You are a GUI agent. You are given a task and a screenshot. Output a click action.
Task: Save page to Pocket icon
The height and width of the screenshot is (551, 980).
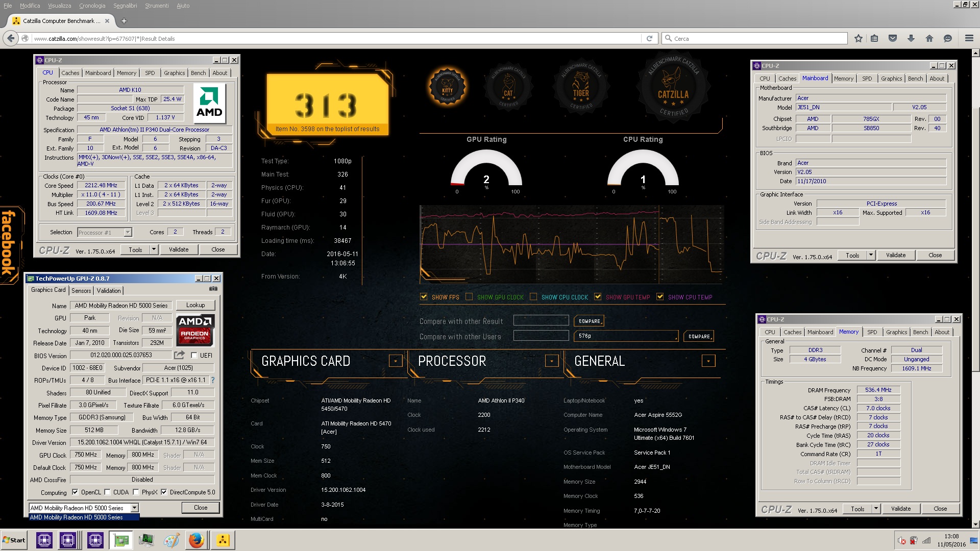pyautogui.click(x=893, y=38)
